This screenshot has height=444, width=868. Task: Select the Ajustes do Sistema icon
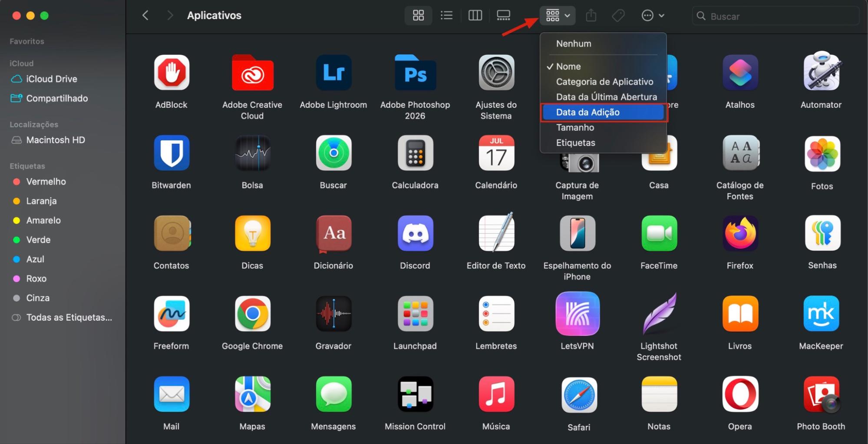(496, 72)
